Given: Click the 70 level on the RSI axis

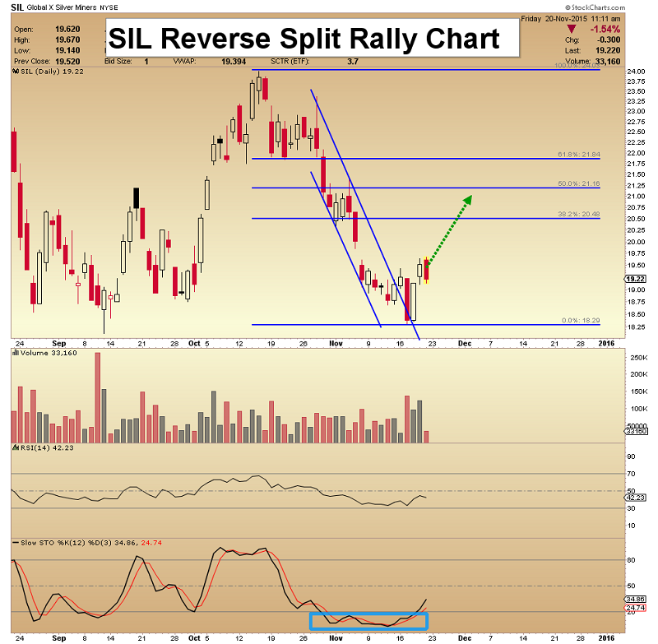Looking at the screenshot, I should [631, 474].
